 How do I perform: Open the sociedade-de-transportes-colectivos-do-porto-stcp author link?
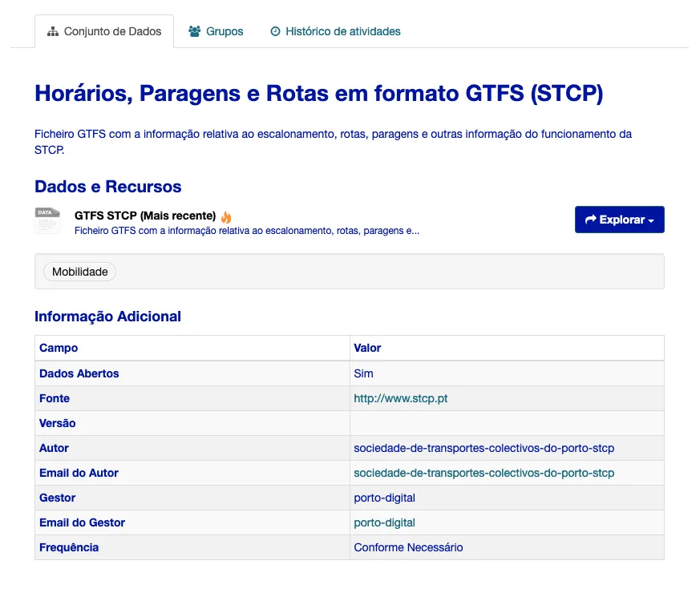click(x=483, y=448)
